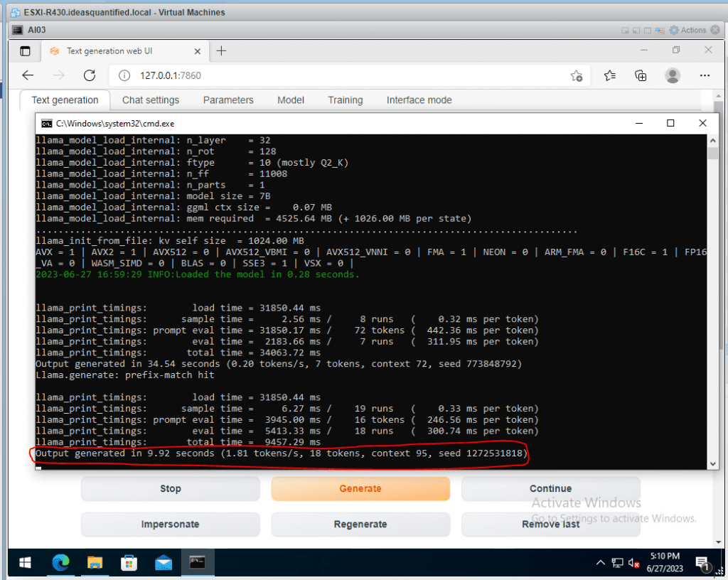Click the cmd.exe window title bar icon
The width and height of the screenshot is (728, 580).
pos(47,124)
